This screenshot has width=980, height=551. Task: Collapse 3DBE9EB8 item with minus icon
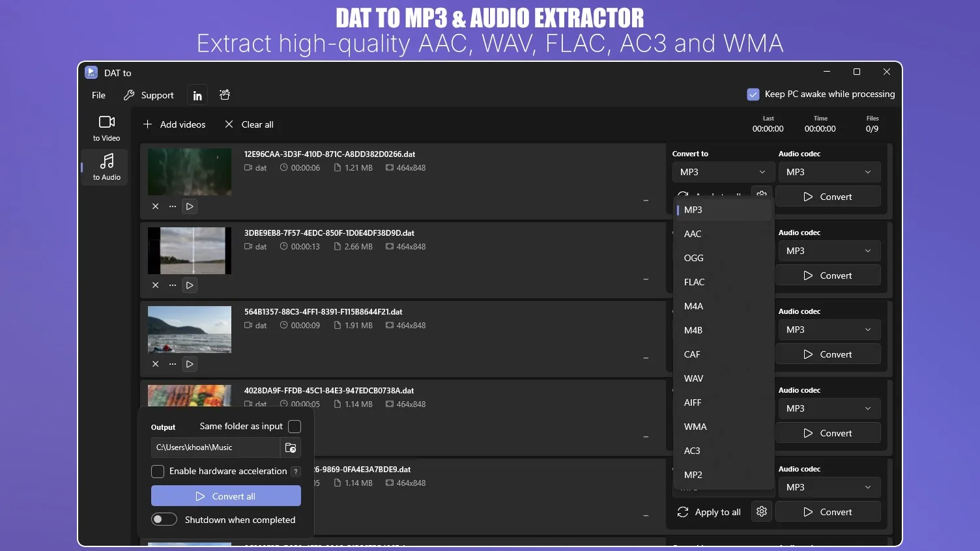(646, 279)
